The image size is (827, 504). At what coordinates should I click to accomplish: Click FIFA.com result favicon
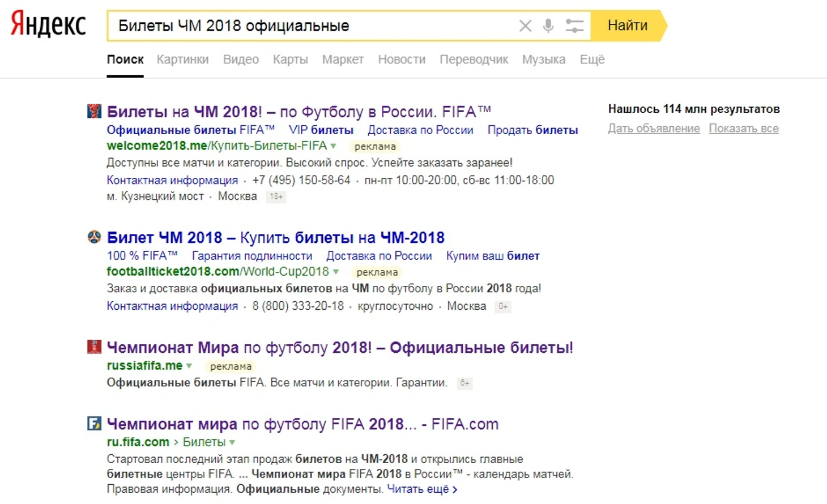94,423
